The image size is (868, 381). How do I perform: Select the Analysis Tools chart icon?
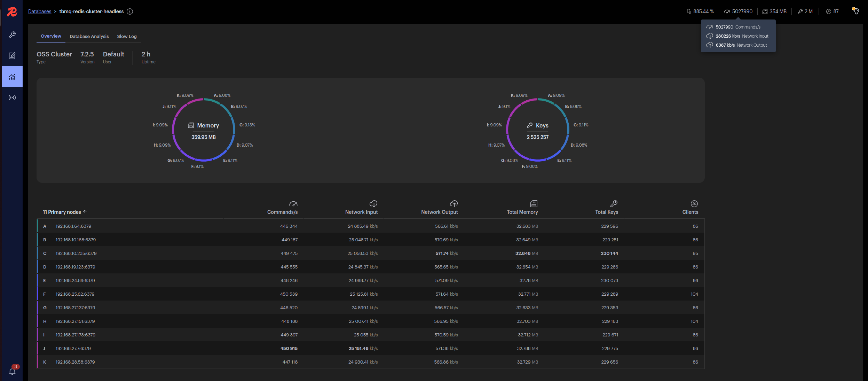(12, 77)
